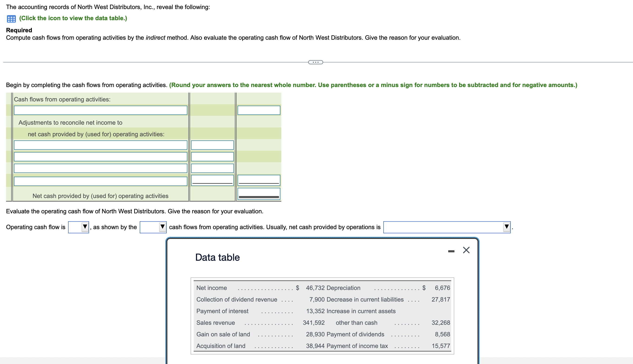Close the Data table popup
The width and height of the screenshot is (633, 364).
(x=466, y=250)
